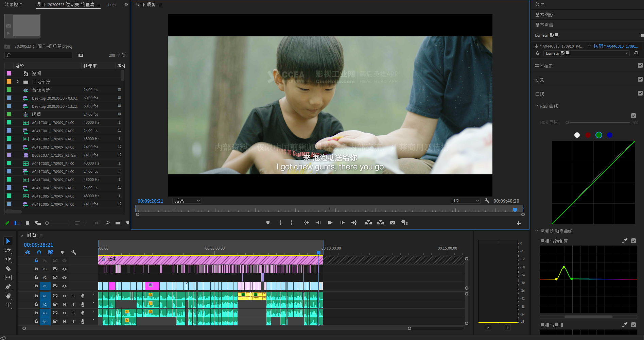Select the green channel curve swatch
This screenshot has height=340, width=644.
pos(599,135)
